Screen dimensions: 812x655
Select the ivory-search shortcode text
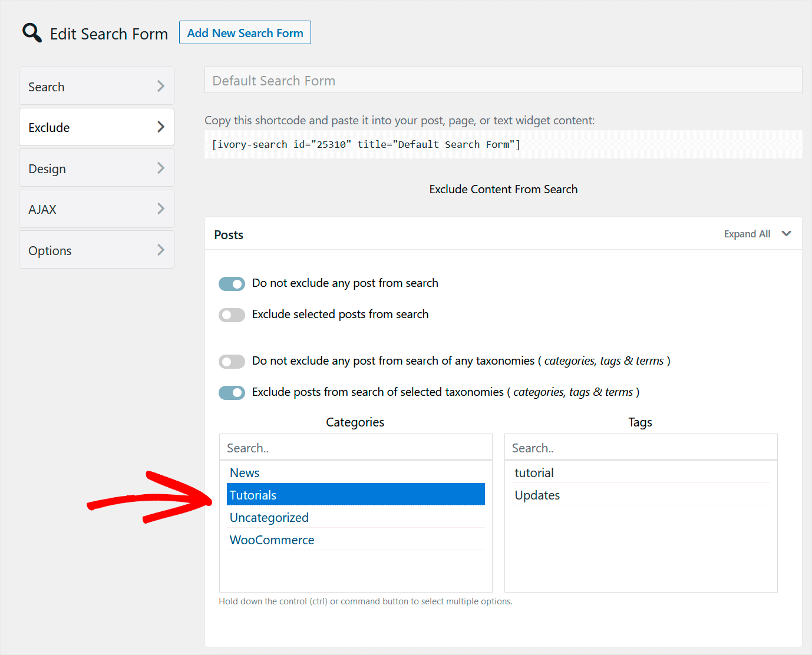(x=366, y=144)
